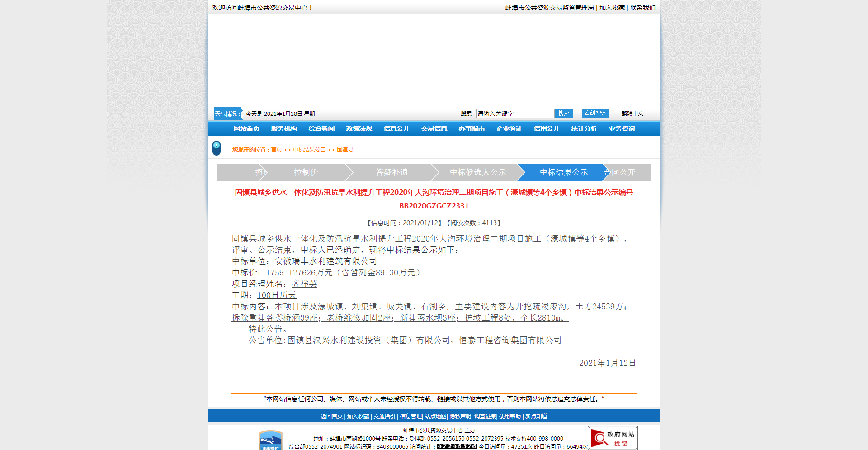Click the 中标结果公告 breadcrumb link
This screenshot has height=450, width=868.
coord(309,150)
